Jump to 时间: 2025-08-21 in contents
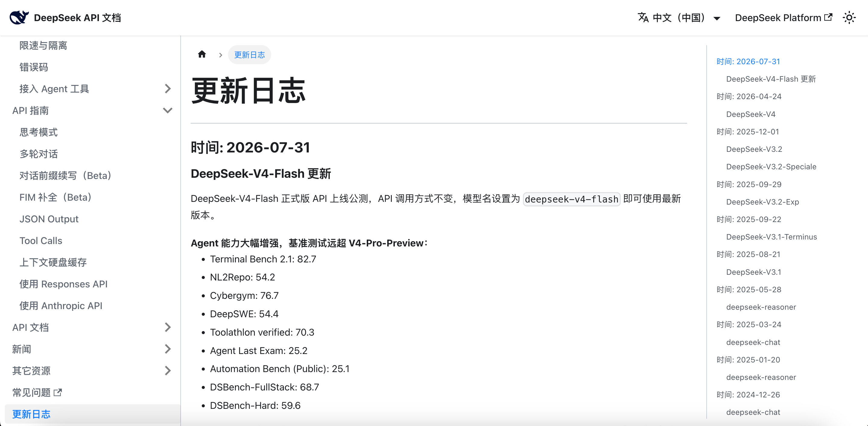The image size is (868, 426). click(x=748, y=254)
